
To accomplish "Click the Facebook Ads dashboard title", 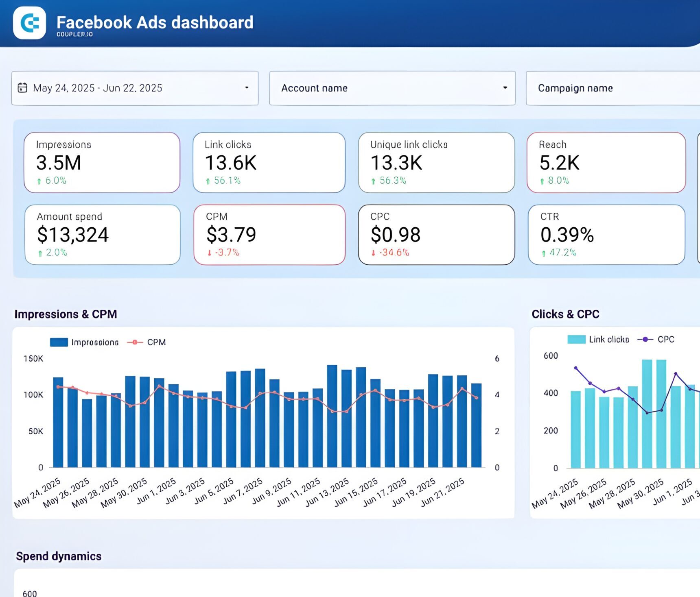I will tap(155, 22).
